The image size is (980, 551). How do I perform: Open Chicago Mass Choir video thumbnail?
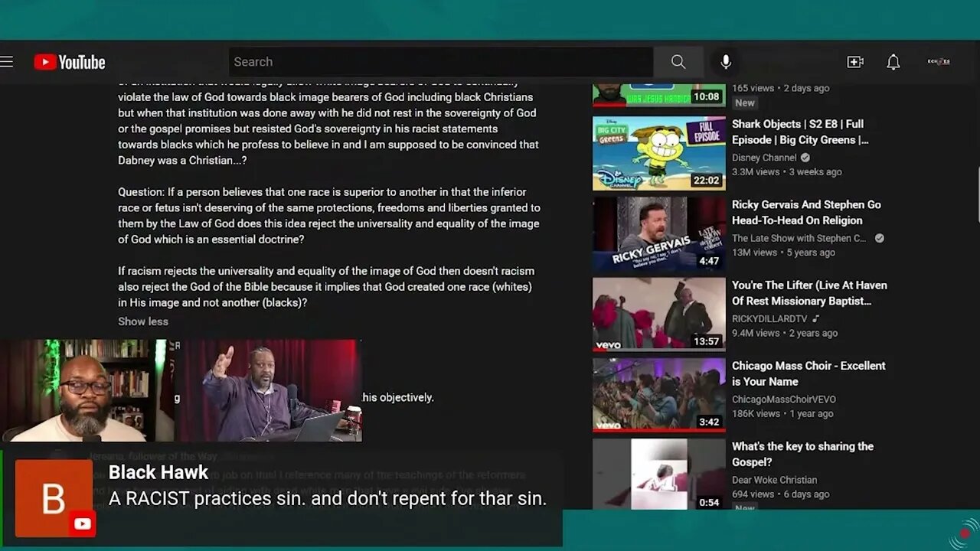(x=659, y=395)
